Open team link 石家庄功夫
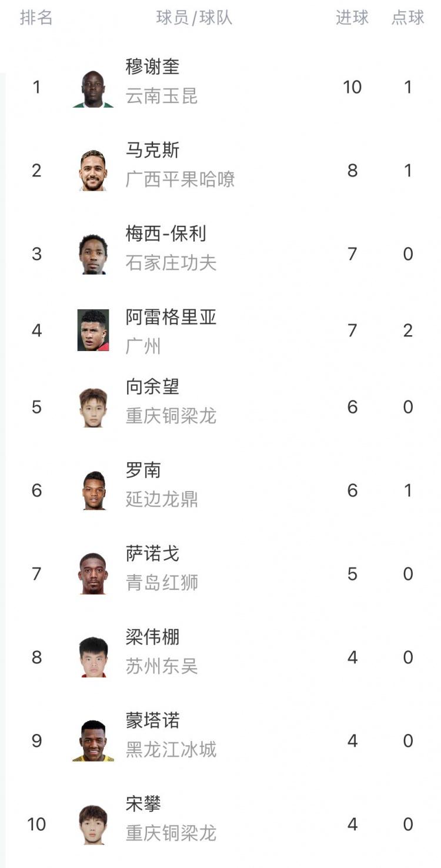Image resolution: width=441 pixels, height=868 pixels. [171, 263]
